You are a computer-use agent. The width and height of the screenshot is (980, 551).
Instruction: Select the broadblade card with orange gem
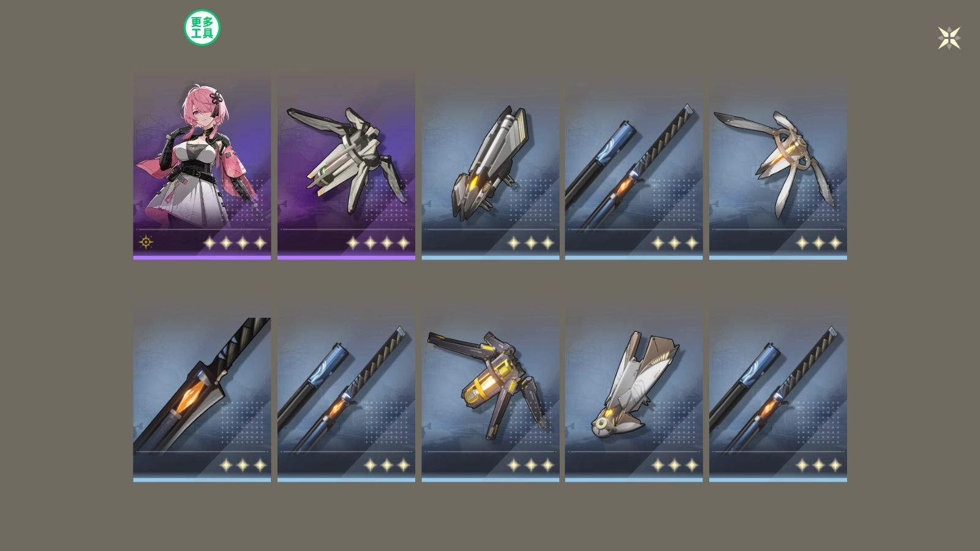202,389
